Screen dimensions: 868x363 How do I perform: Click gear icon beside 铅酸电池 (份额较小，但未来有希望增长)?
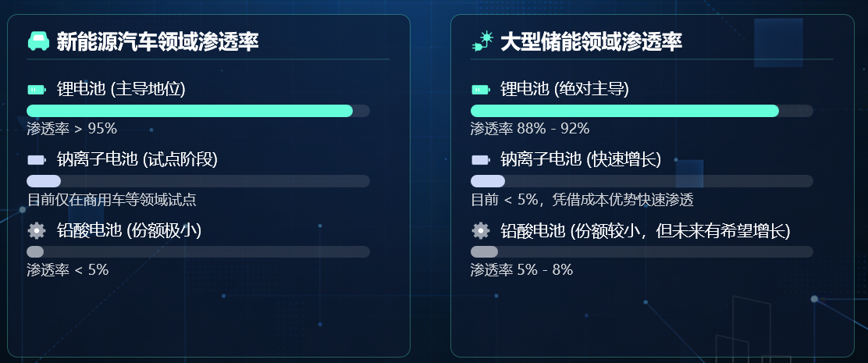coord(481,231)
